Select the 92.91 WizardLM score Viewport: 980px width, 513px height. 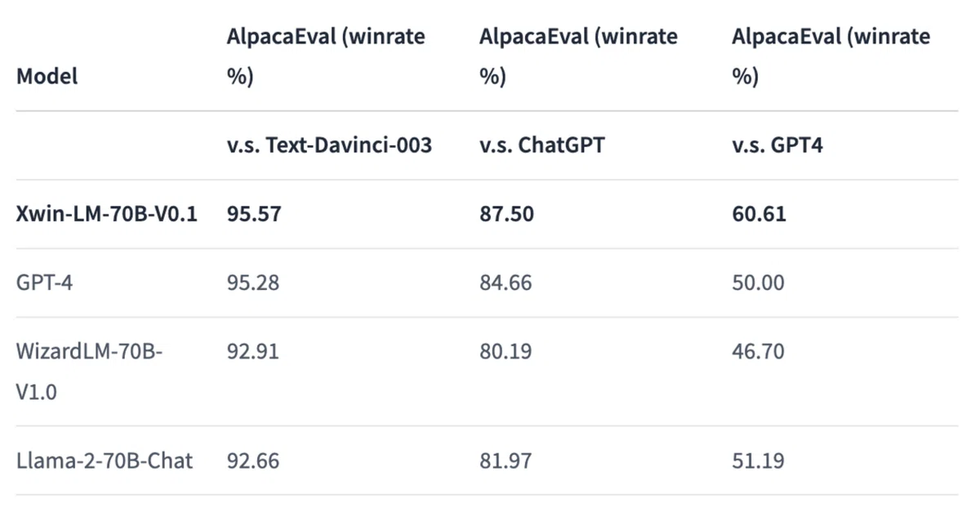click(x=252, y=351)
